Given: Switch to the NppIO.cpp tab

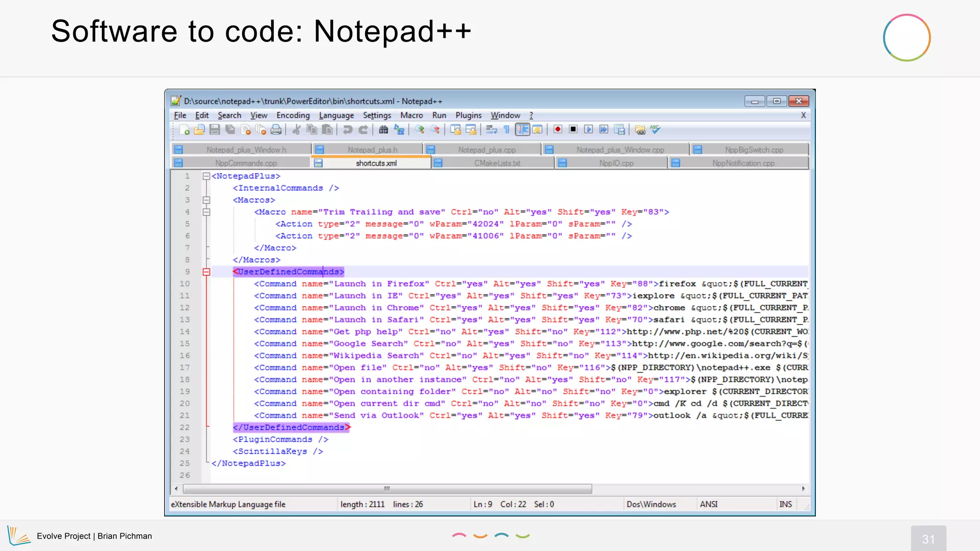Looking at the screenshot, I should click(612, 163).
